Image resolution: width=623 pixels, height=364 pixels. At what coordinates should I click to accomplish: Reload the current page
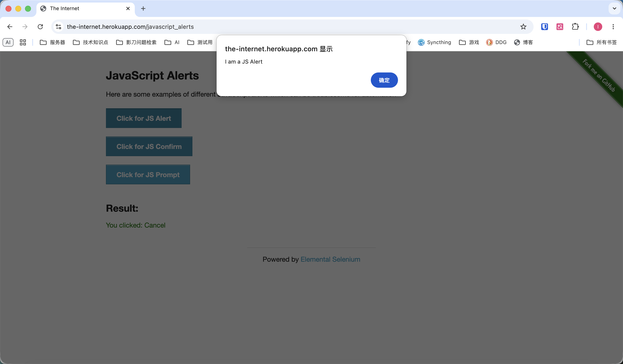click(x=40, y=27)
